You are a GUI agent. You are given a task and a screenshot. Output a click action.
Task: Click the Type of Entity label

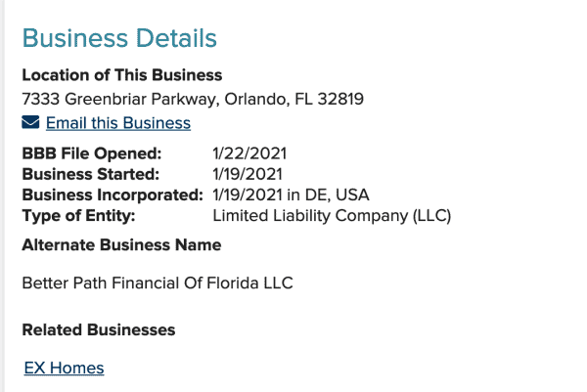point(78,216)
